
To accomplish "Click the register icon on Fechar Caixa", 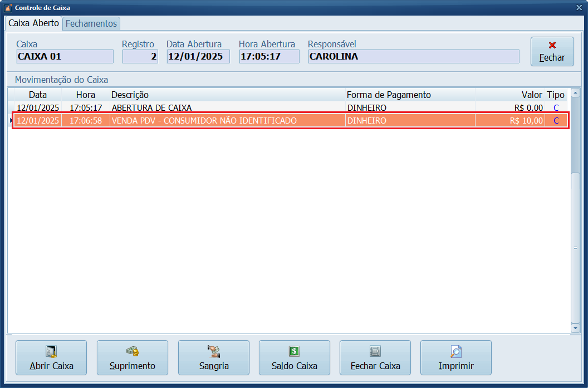I will (x=375, y=351).
